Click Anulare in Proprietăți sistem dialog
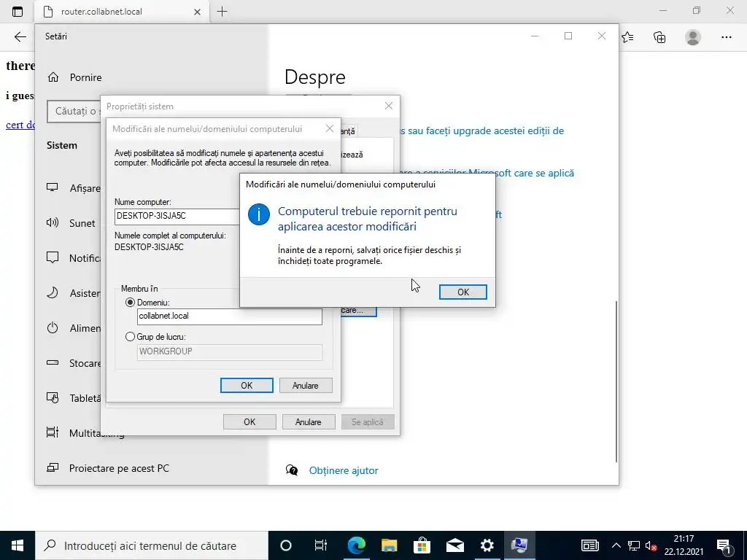This screenshot has width=747, height=560. [309, 422]
